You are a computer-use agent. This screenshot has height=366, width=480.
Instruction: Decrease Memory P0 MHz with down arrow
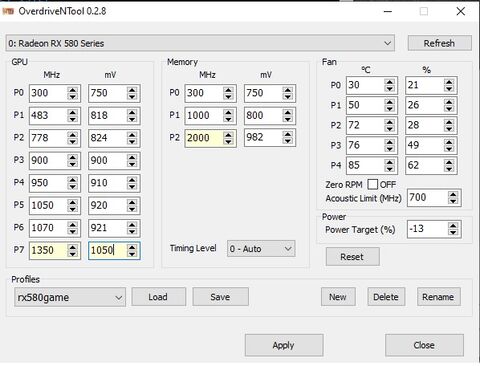[x=228, y=97]
